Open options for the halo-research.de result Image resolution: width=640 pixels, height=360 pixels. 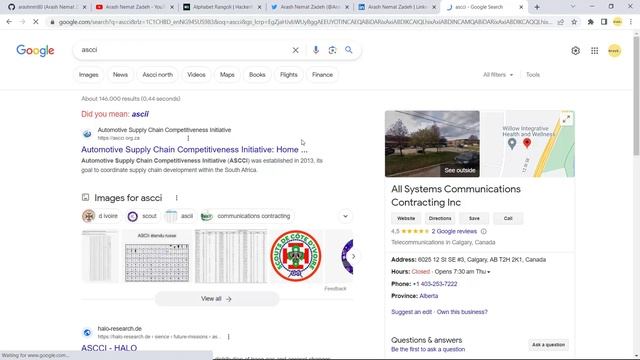click(229, 337)
